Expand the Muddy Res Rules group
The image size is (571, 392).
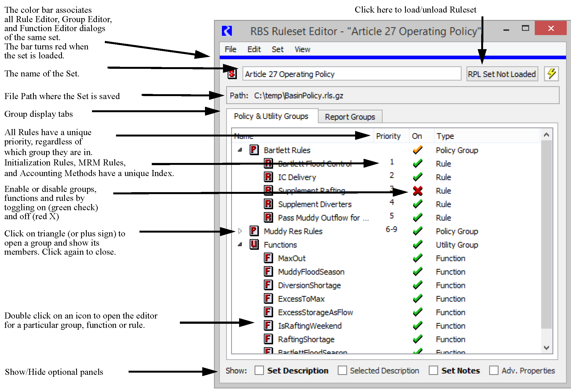pos(240,231)
